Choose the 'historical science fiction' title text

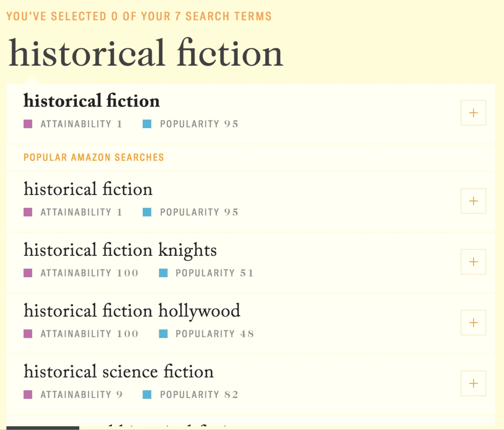coord(118,372)
